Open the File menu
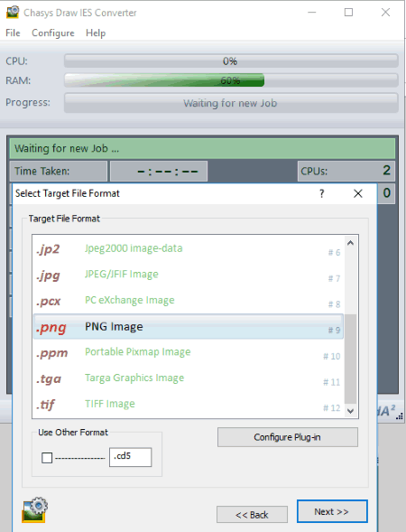 point(13,33)
